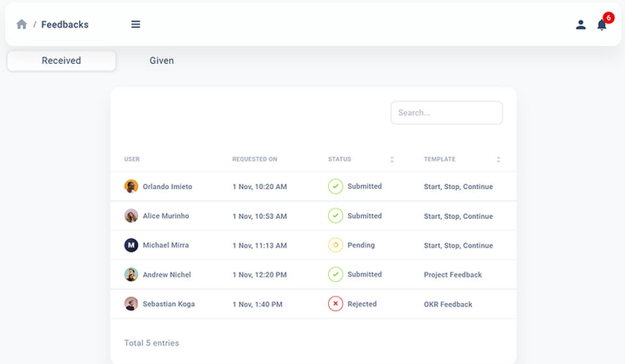Sort the table by Template column arrows
625x364 pixels.
[498, 160]
